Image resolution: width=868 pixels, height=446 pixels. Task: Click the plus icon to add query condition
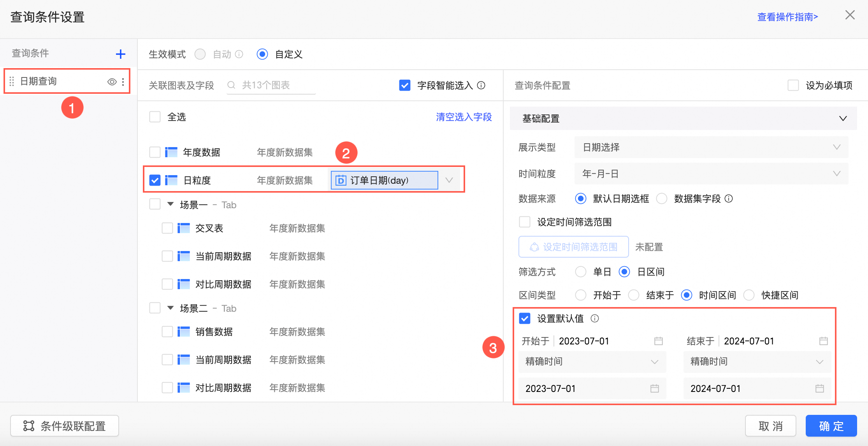(121, 54)
